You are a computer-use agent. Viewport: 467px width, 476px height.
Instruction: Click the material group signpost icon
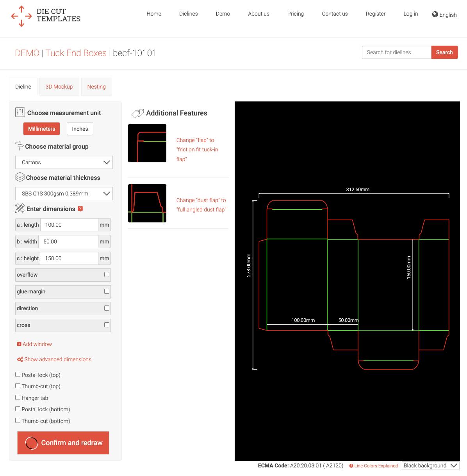[x=19, y=146]
